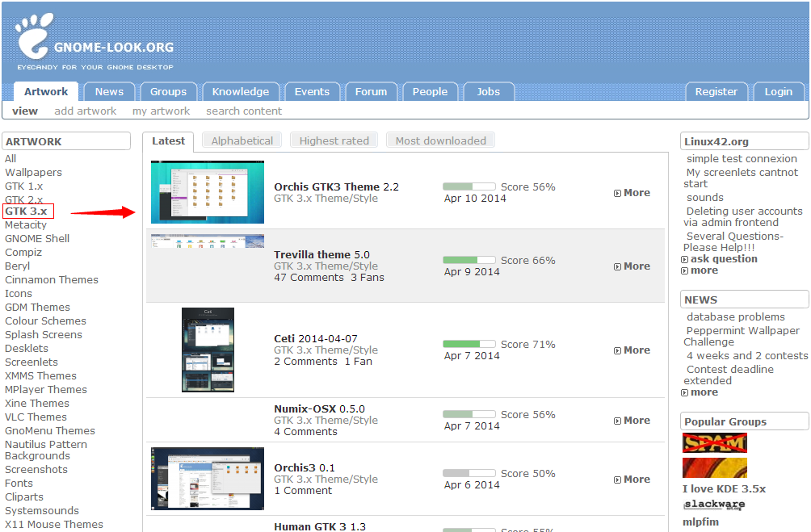
Task: Open I love KDE 3.5x group
Action: point(724,488)
